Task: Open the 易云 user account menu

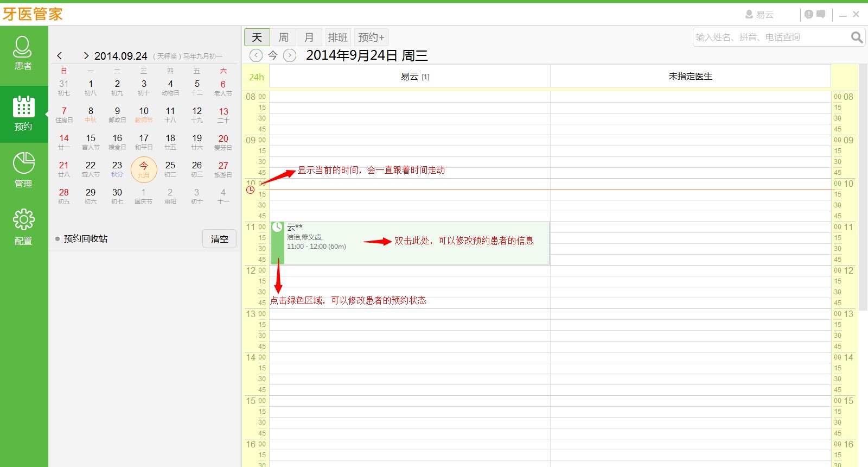Action: [x=759, y=15]
